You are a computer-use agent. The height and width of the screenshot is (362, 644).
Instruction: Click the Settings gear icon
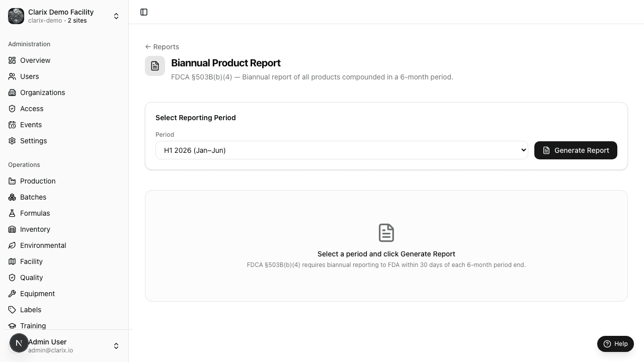pos(12,141)
